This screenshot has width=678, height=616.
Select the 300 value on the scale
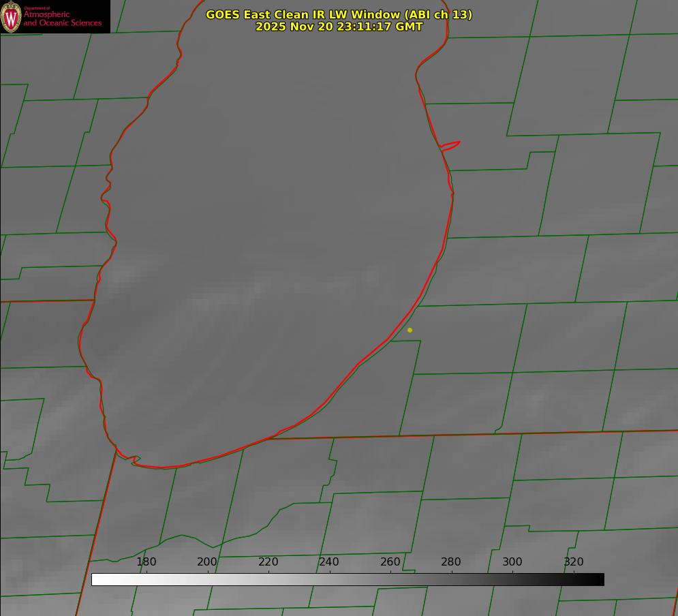click(x=512, y=561)
